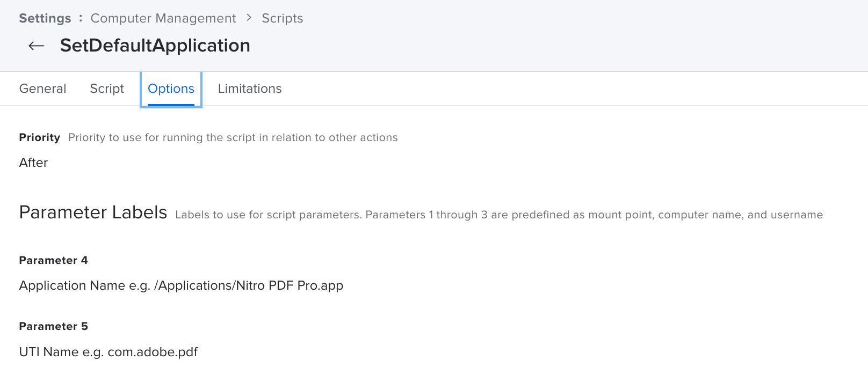
Task: Click the Parameter 4 label
Action: [54, 260]
